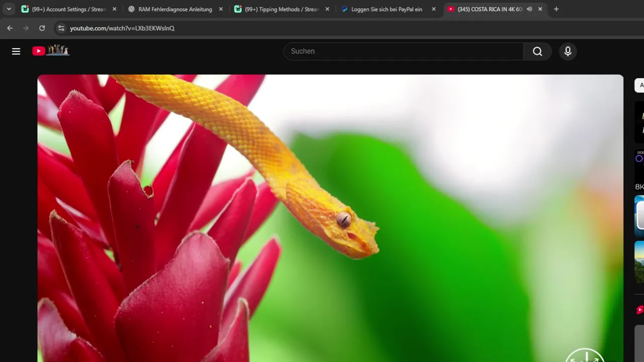Start voice search with microphone icon
This screenshot has height=362, width=644.
568,51
